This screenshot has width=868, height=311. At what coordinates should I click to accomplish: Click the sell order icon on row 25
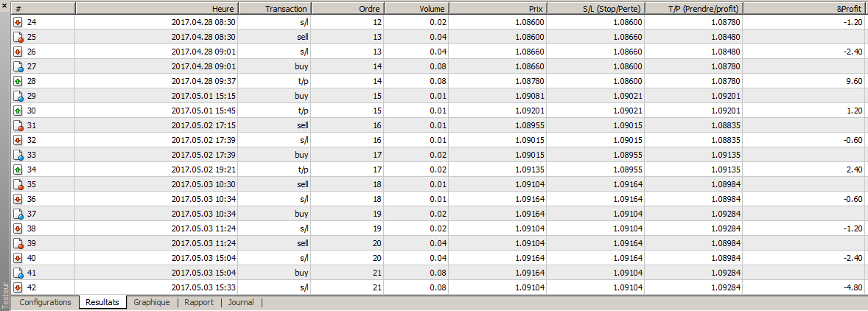(18, 37)
